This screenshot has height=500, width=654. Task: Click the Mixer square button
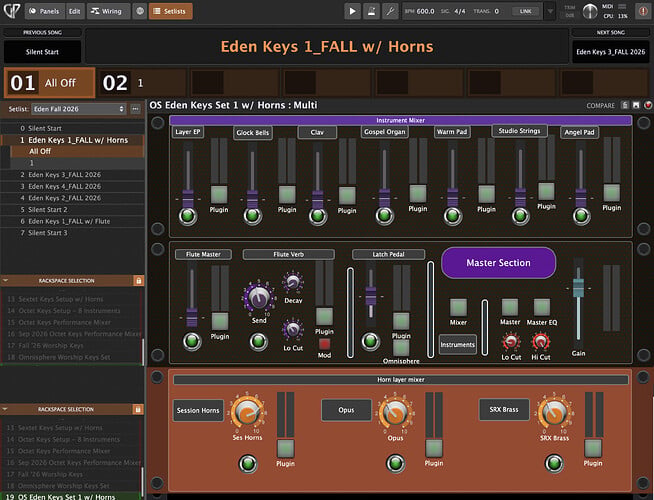point(458,307)
